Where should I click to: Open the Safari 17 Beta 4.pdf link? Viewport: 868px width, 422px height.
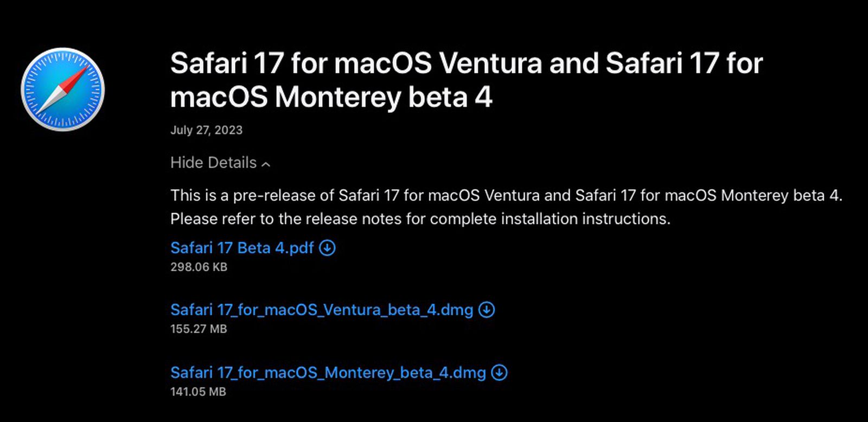pyautogui.click(x=242, y=248)
